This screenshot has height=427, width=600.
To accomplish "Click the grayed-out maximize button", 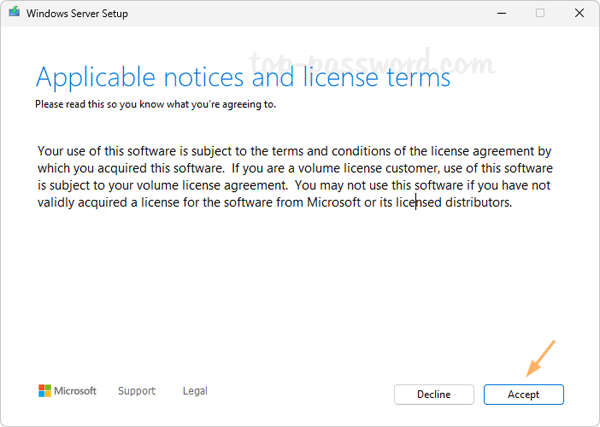I will click(x=540, y=13).
